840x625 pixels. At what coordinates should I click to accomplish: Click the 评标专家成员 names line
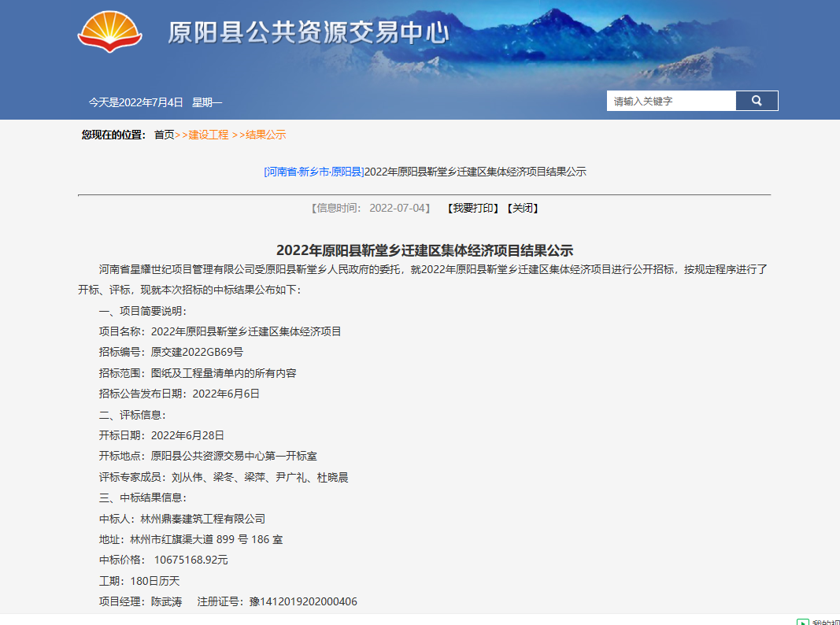click(x=224, y=477)
